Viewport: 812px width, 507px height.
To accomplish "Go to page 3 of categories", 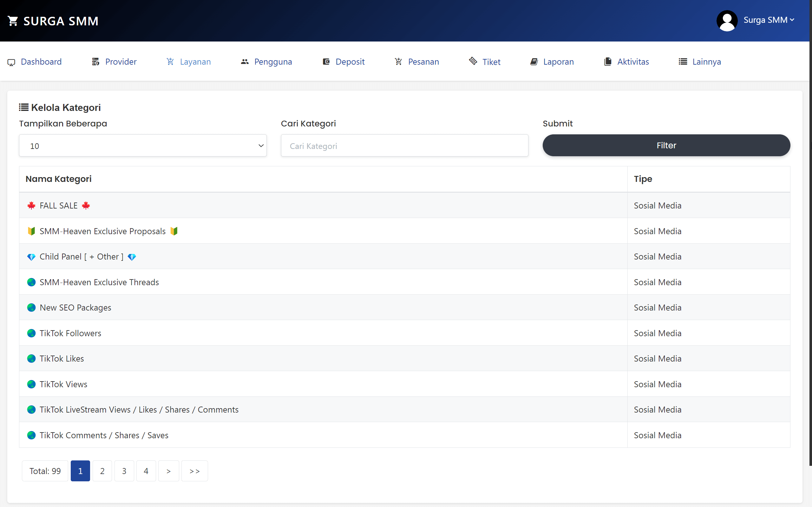I will [x=124, y=471].
